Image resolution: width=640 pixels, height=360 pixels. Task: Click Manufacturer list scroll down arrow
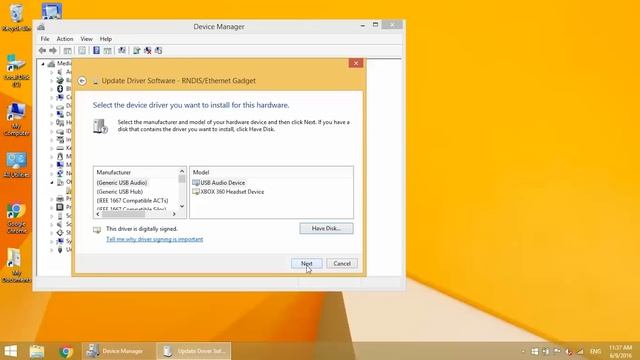point(182,207)
